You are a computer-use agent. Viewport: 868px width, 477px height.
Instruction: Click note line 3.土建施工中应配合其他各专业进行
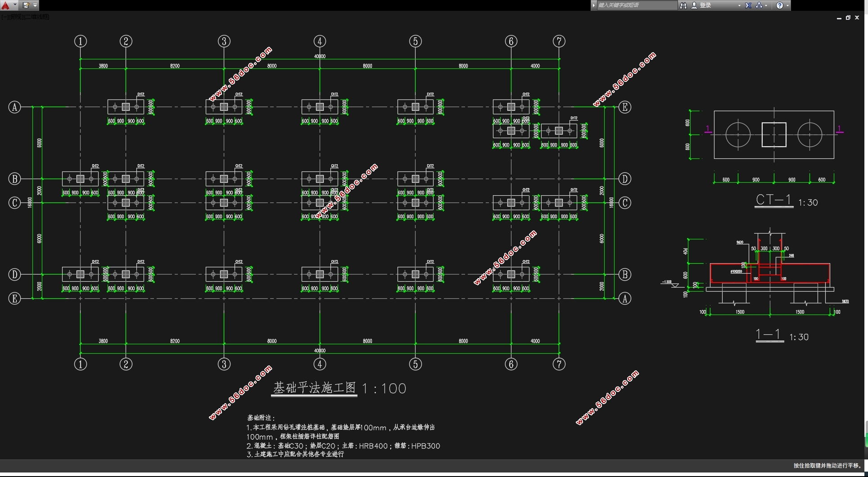[295, 454]
